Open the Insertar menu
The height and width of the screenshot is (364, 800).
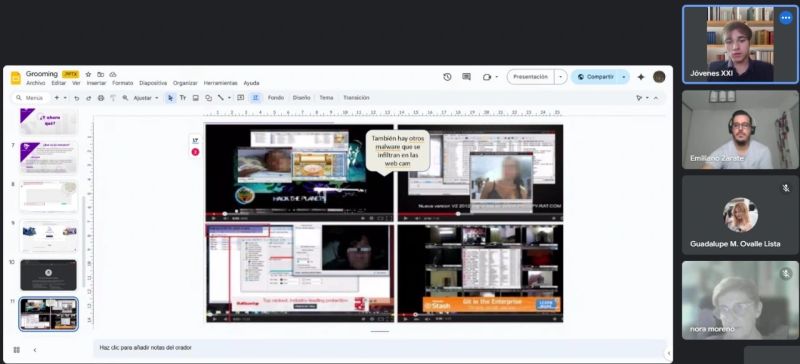pos(96,83)
